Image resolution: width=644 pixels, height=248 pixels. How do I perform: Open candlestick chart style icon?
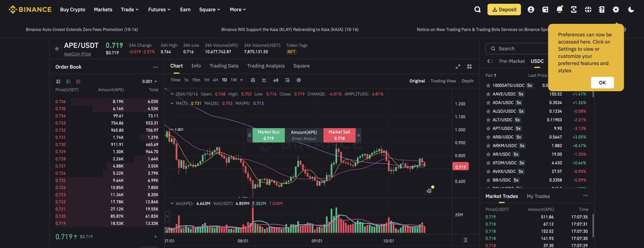click(276, 80)
